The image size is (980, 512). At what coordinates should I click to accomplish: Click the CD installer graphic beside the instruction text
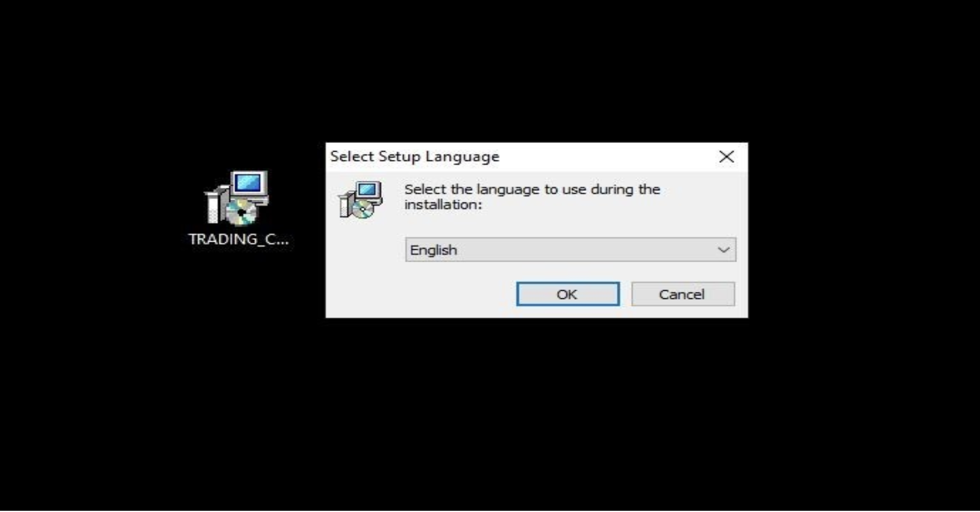click(x=360, y=199)
